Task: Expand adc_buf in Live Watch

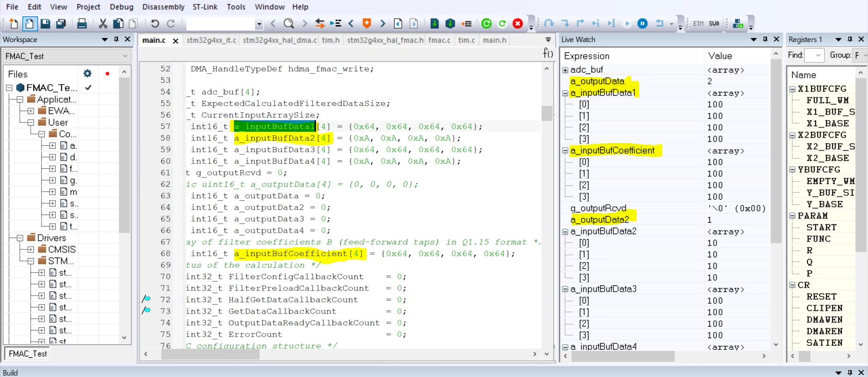Action: pos(565,70)
